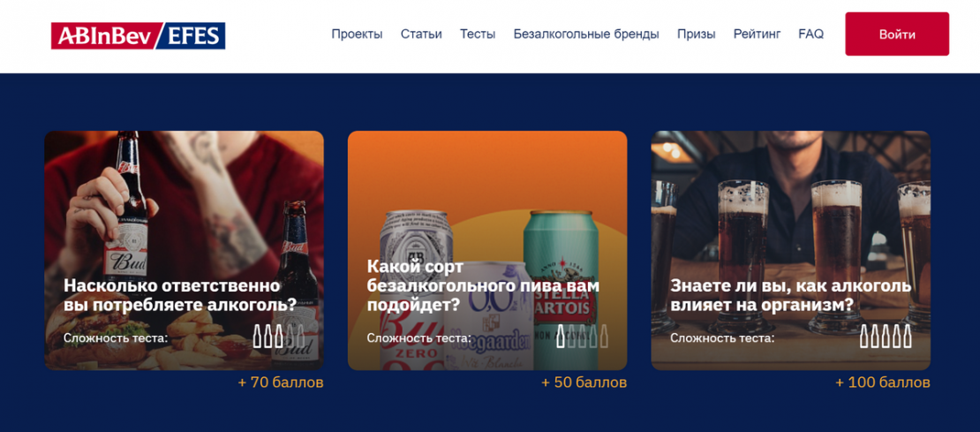The image size is (980, 432).
Task: Open the Рейтинг menu item
Action: click(x=757, y=34)
